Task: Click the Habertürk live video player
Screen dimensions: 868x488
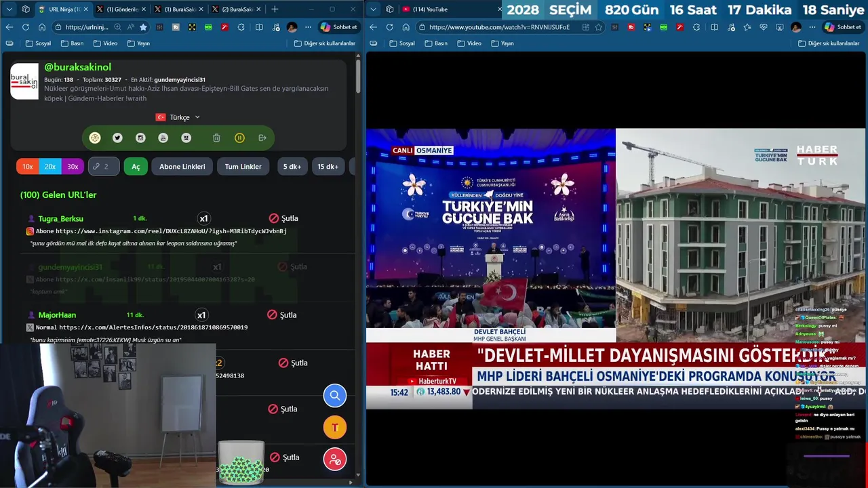Action: (x=616, y=268)
